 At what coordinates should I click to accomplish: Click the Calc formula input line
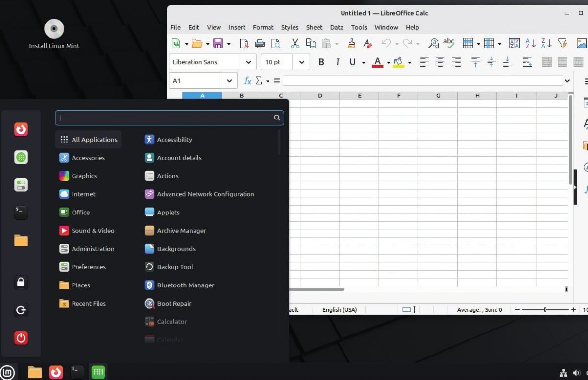coord(423,81)
